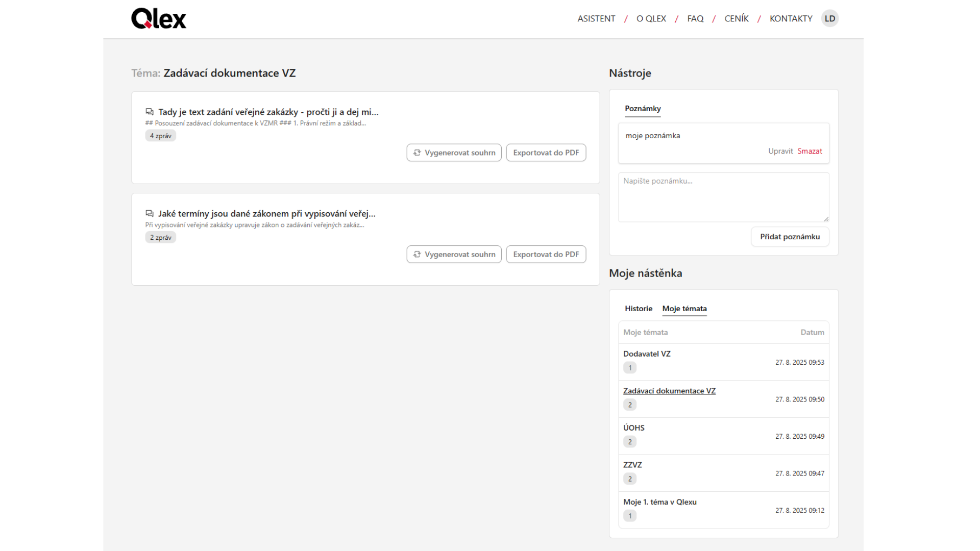The image size is (980, 551).
Task: Click the 'Téma: Zadávací dokumentace VZ' heading
Action: [213, 73]
